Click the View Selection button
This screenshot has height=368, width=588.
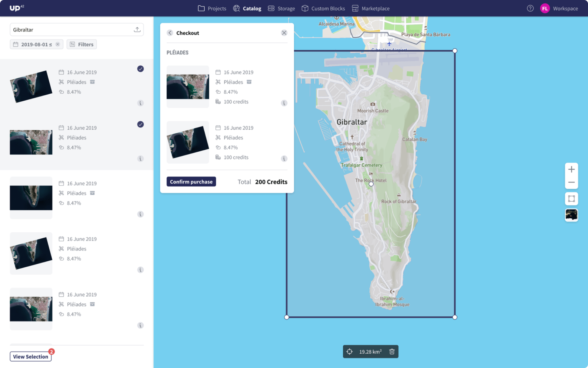point(31,357)
